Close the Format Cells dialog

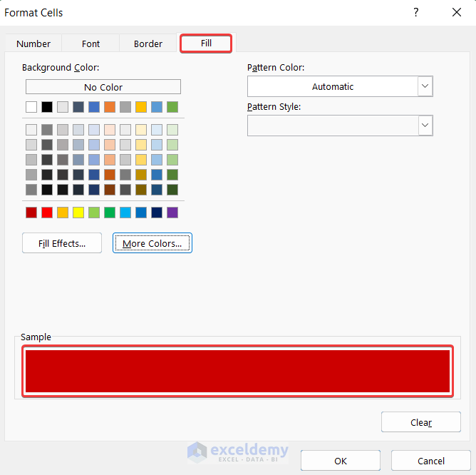tap(457, 12)
